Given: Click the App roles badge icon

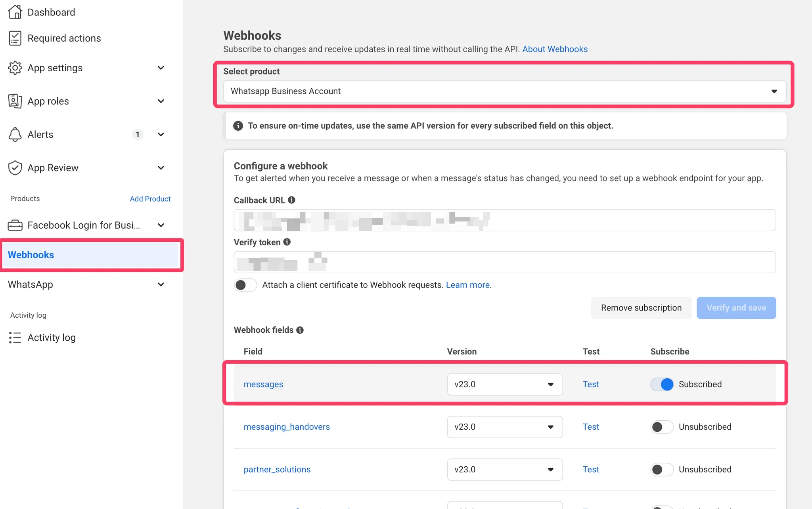Looking at the screenshot, I should point(15,101).
